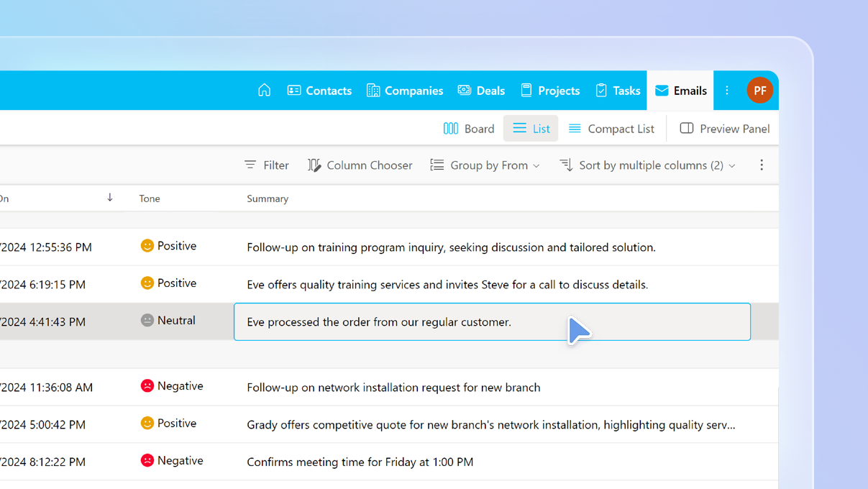Screen dimensions: 868x489
Task: Select the Neutral tone label on the highlighted row
Action: coord(168,320)
